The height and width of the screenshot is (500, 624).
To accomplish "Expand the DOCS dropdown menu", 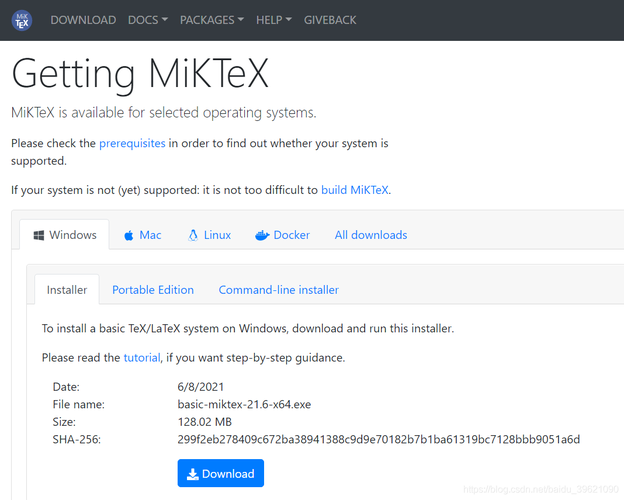I will tap(148, 20).
